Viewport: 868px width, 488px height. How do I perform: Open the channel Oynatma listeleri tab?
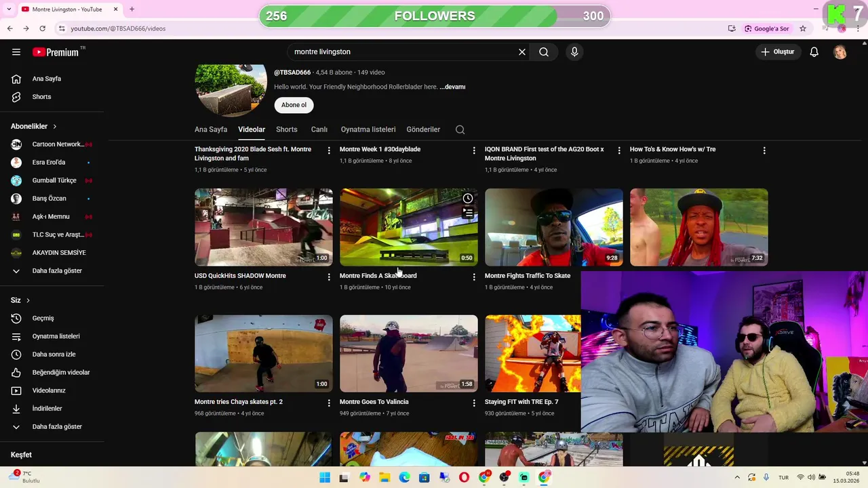pos(368,129)
